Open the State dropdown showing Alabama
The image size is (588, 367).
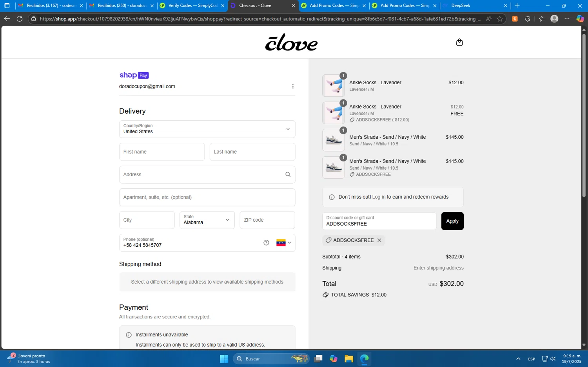(x=207, y=220)
